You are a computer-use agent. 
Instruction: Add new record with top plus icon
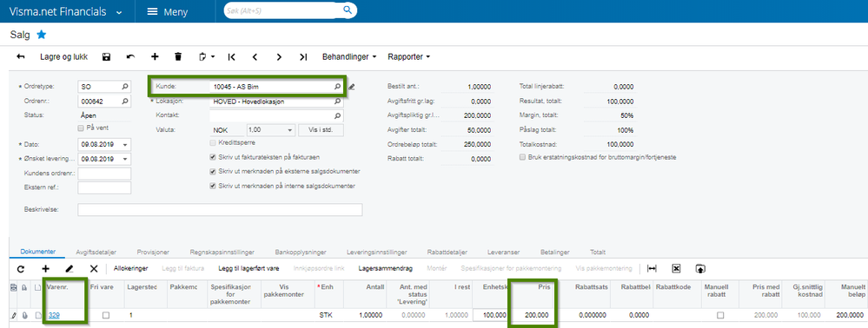155,57
